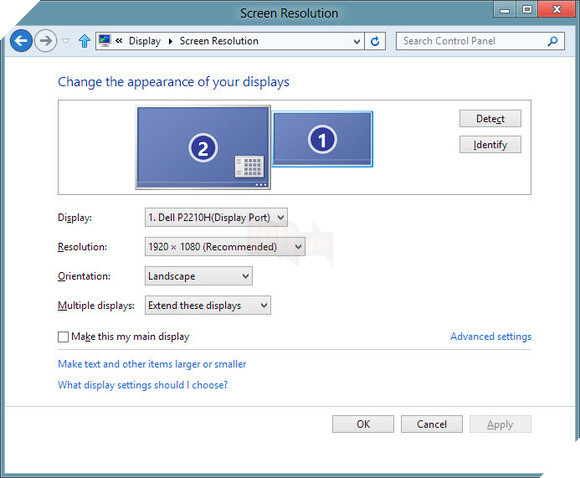This screenshot has width=580, height=478.
Task: Open Multiple displays dropdown Extend these displays
Action: [208, 305]
